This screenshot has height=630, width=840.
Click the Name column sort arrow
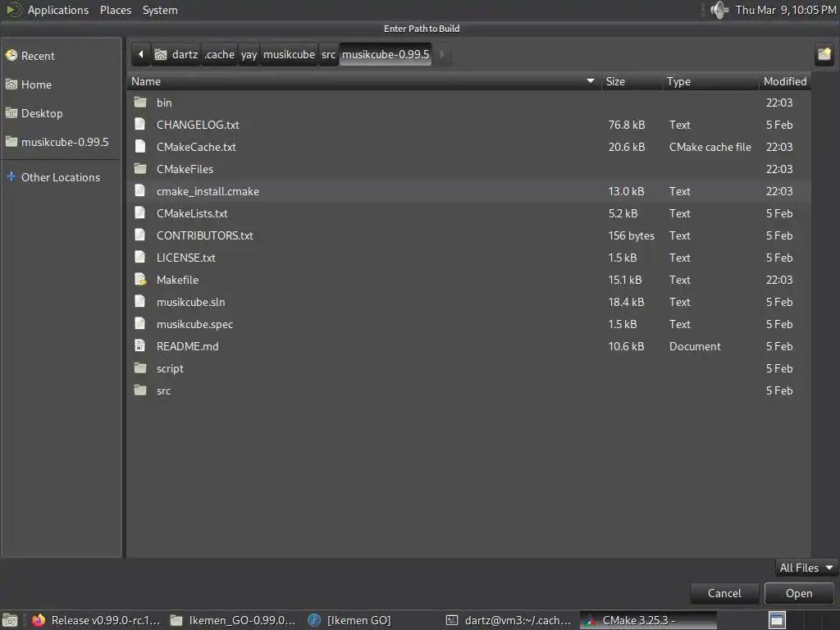click(x=591, y=81)
